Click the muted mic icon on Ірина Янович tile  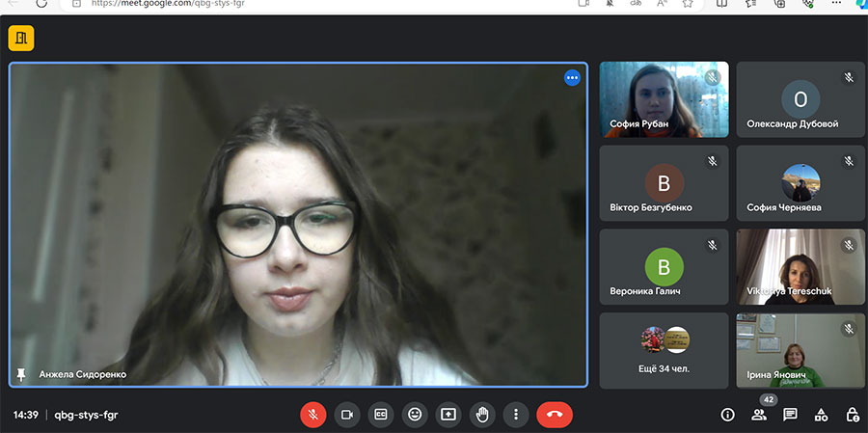click(849, 329)
